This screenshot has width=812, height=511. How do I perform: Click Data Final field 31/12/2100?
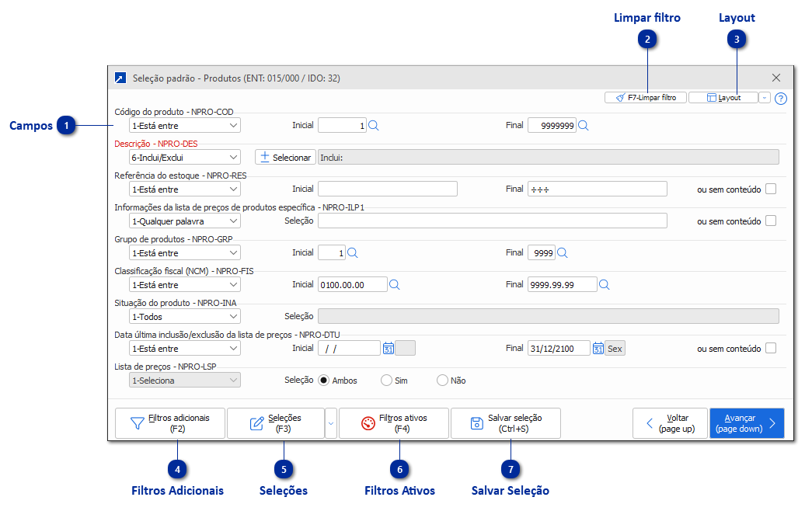[559, 349]
